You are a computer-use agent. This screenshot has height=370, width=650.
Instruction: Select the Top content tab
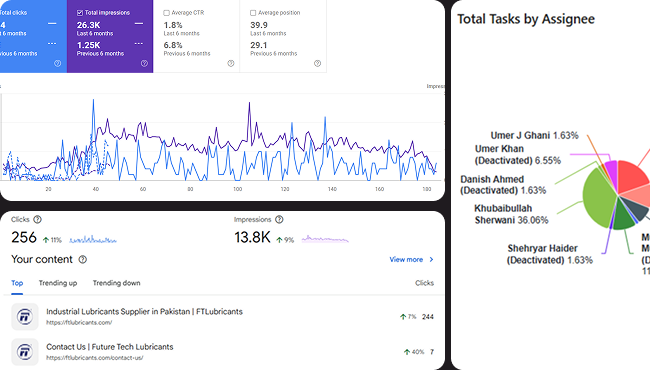pyautogui.click(x=17, y=283)
